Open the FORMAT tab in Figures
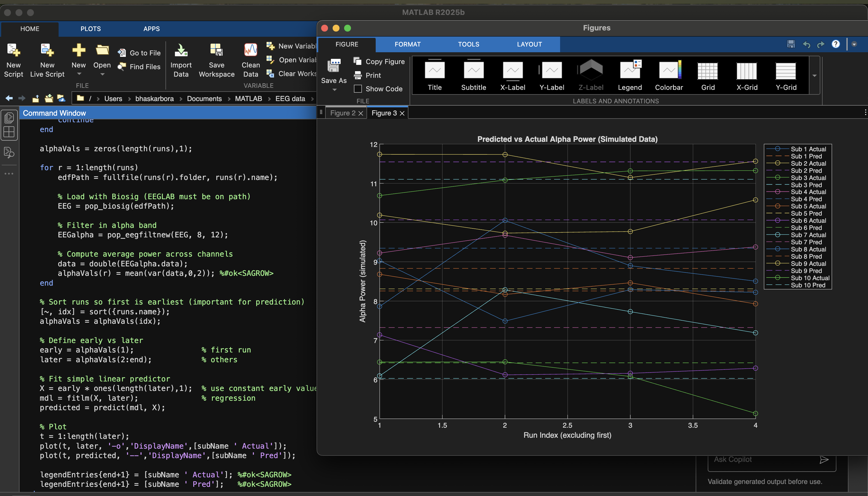This screenshot has height=496, width=868. [x=408, y=44]
